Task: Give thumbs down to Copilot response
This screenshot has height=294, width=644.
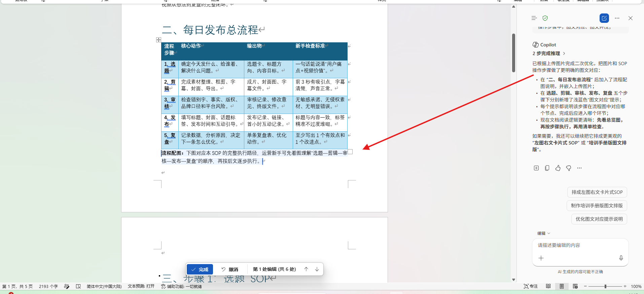Action: click(569, 168)
